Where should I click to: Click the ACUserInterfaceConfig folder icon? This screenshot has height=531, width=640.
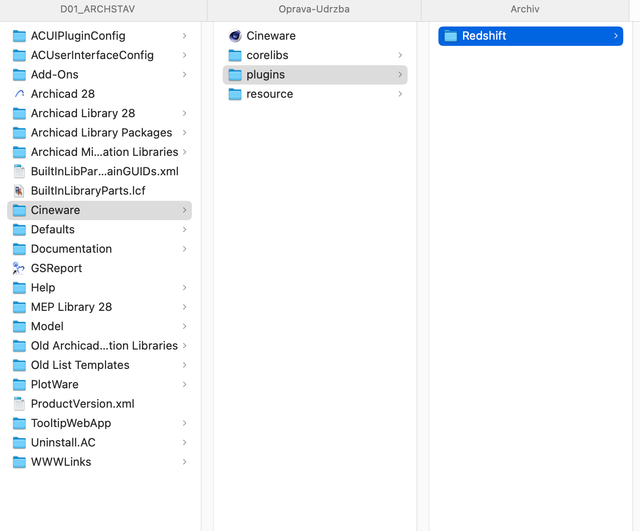pos(19,55)
